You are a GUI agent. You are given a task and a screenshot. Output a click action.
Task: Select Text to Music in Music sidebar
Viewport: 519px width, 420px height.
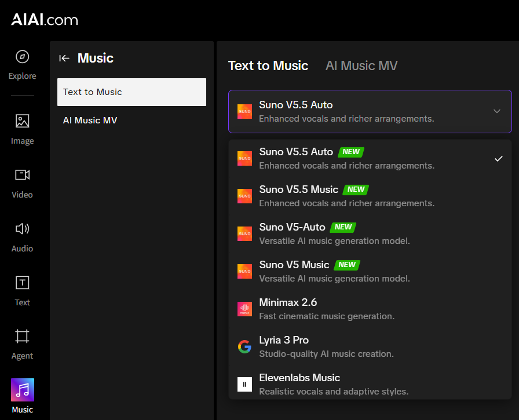(x=131, y=92)
